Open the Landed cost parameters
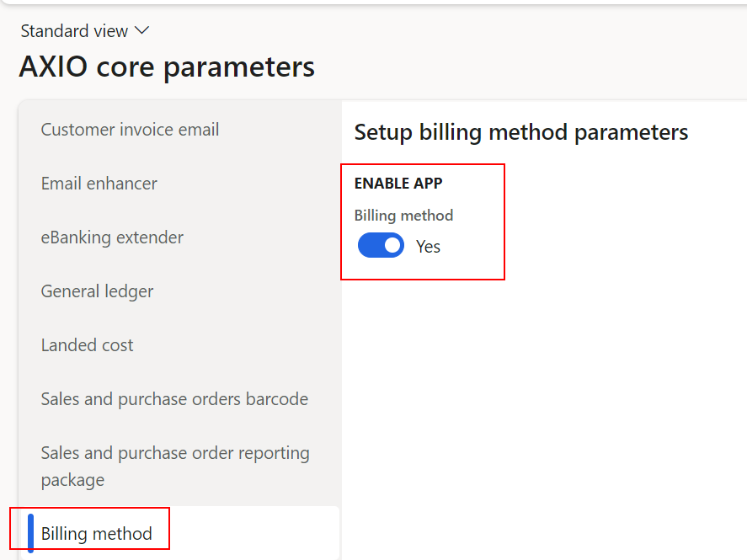This screenshot has width=747, height=560. click(x=87, y=344)
